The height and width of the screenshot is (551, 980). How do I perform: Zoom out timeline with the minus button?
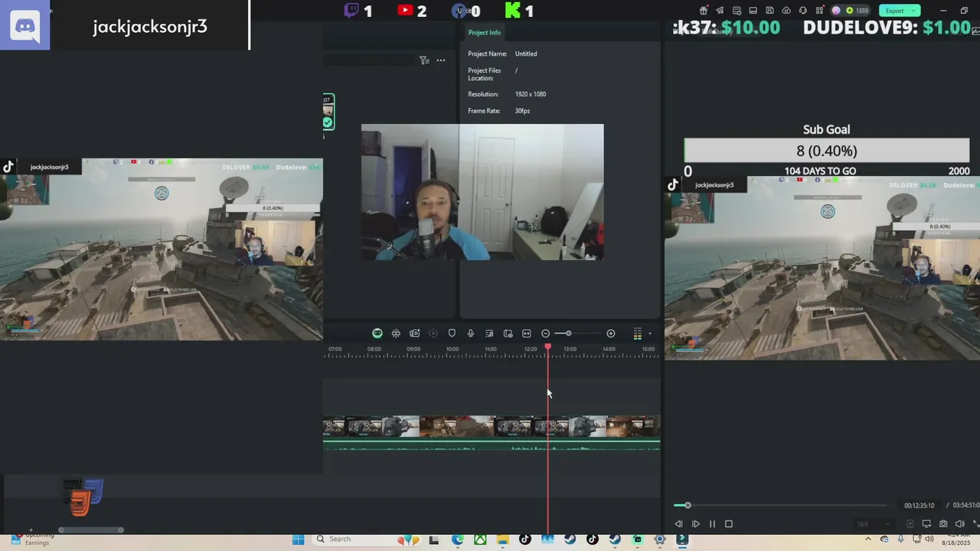(x=545, y=334)
